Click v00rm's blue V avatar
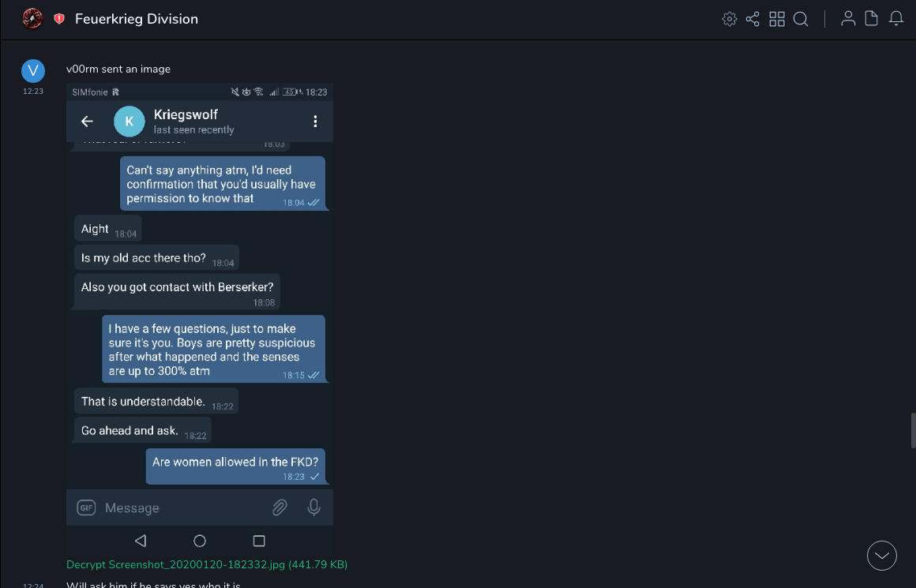 click(x=33, y=71)
